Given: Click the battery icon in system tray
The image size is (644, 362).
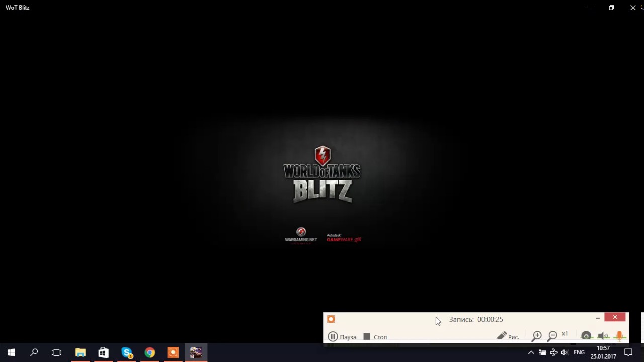Looking at the screenshot, I should click(542, 353).
